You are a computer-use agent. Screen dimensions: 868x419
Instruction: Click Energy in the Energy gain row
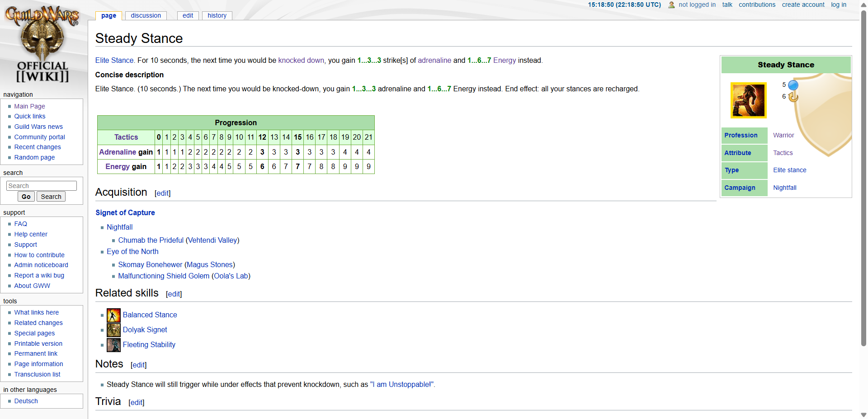[118, 166]
